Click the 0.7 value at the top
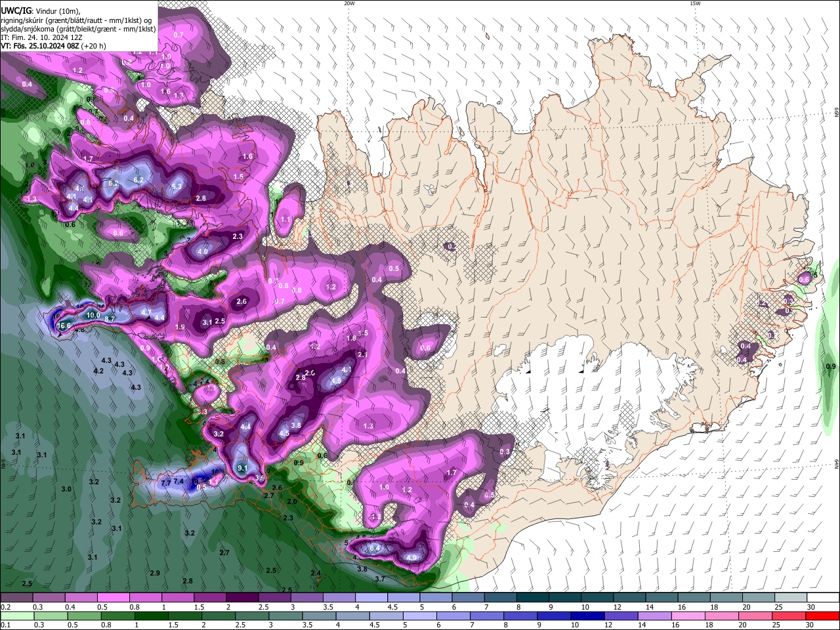Viewport: 840px width, 630px height. tap(178, 34)
